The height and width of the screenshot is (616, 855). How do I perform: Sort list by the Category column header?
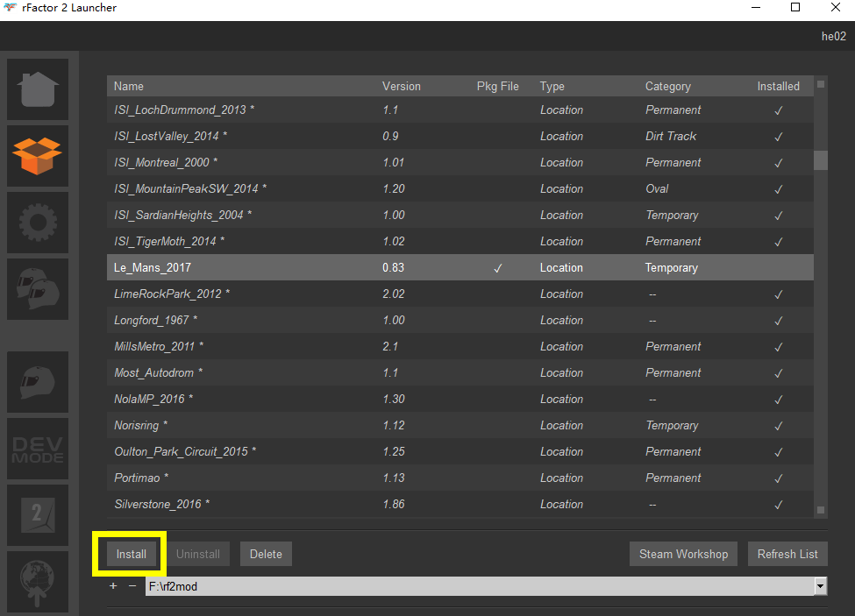tap(668, 86)
